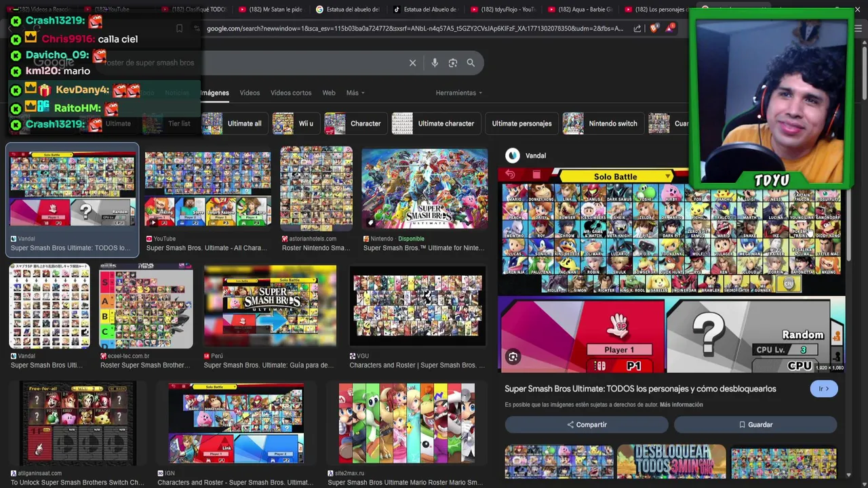868x488 pixels.
Task: Select the Web search tab
Action: click(329, 93)
